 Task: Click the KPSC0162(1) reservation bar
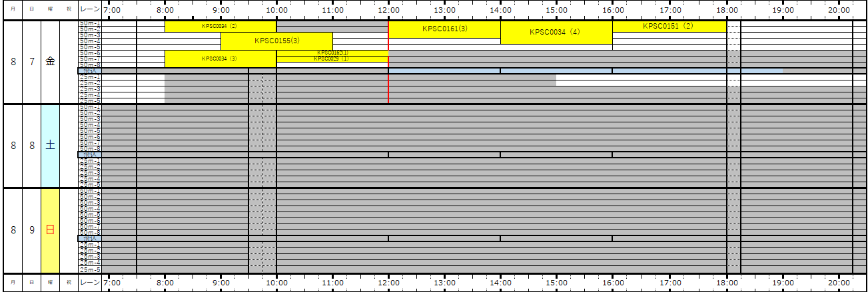pos(332,53)
